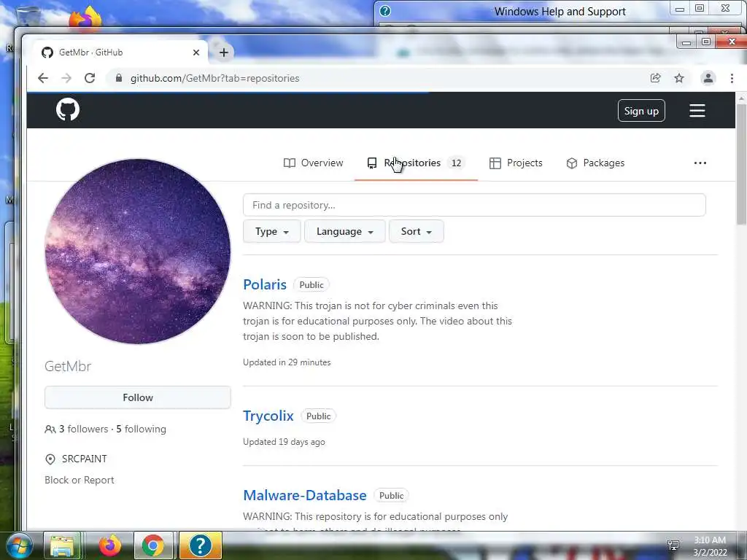Open the Trycolix repository link
747x560 pixels.
(x=268, y=416)
